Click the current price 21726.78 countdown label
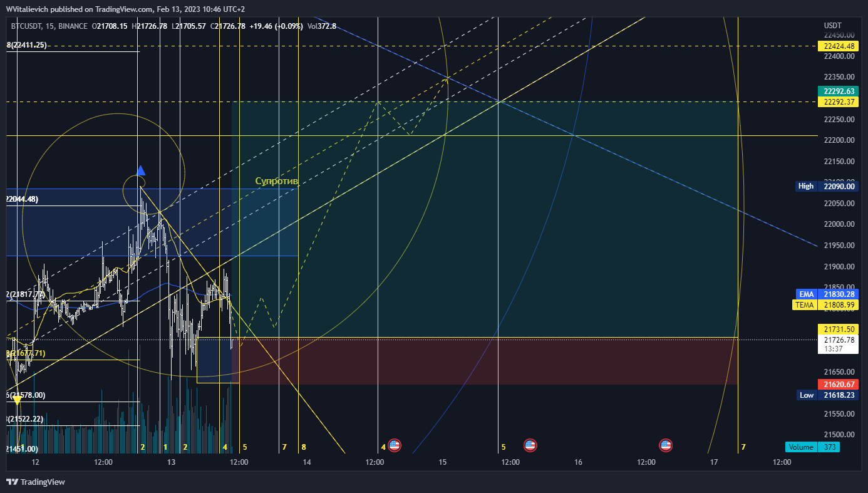This screenshot has height=493, width=868. coord(837,344)
